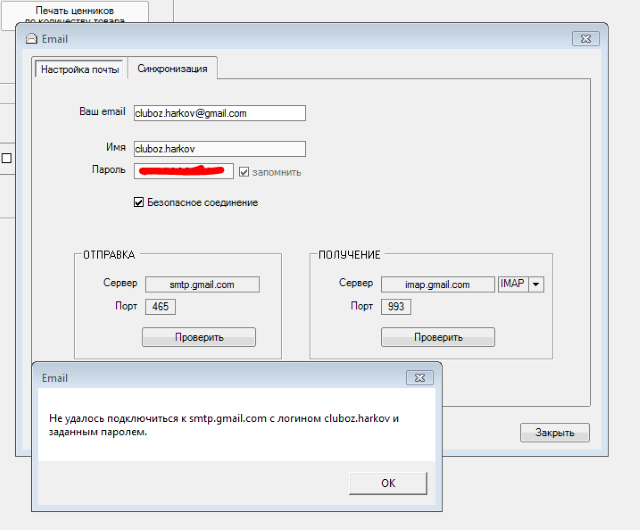Tick the checkbox at left edge of background window

pos(6,158)
